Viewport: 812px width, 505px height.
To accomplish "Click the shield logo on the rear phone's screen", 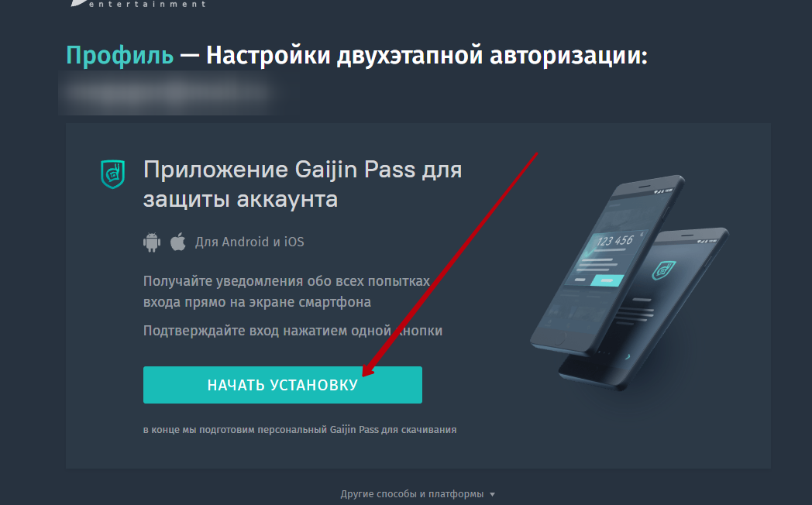I will pyautogui.click(x=664, y=270).
